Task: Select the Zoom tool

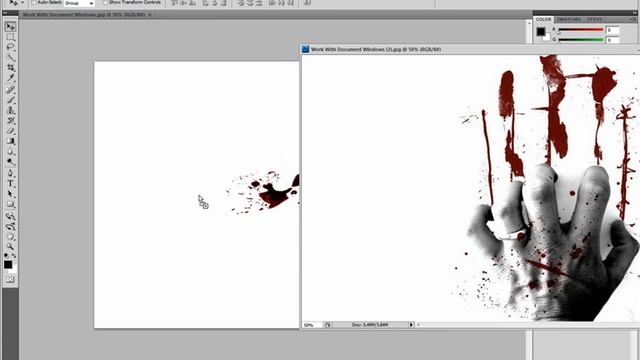Action: point(10,247)
